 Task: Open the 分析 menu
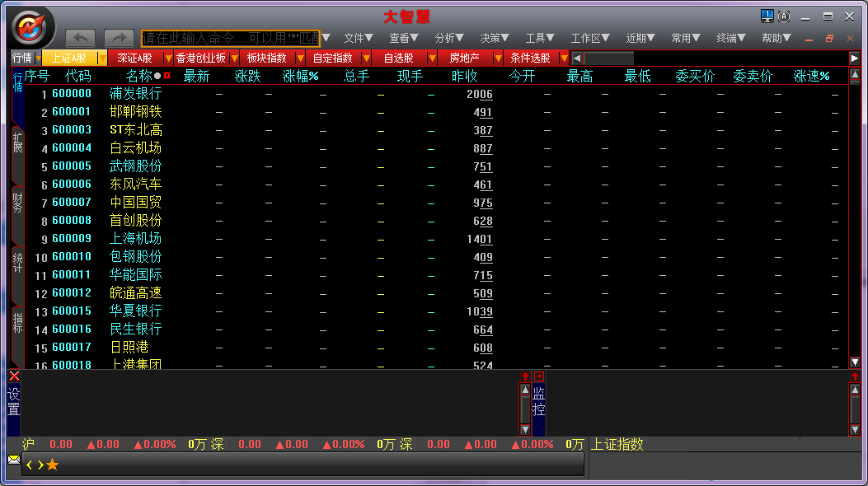click(x=449, y=38)
